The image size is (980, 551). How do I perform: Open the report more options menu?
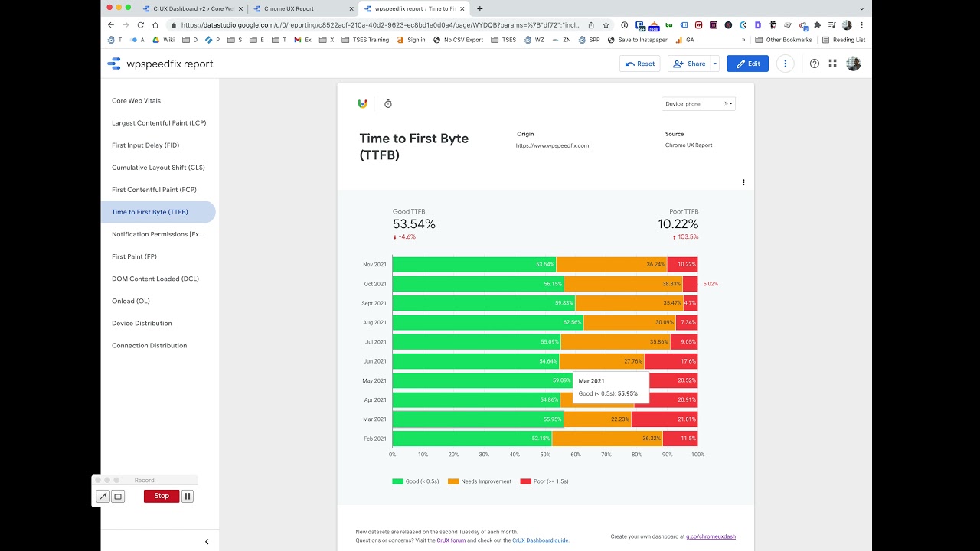click(785, 64)
